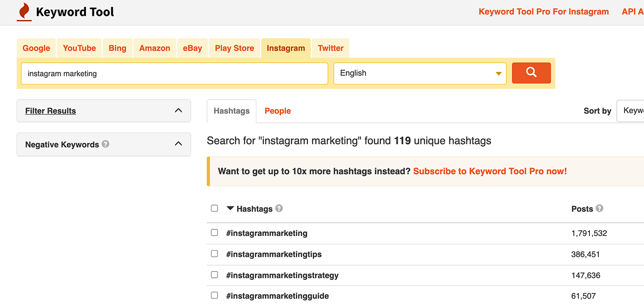Click help icon beside Hashtags column header
This screenshot has width=644, height=305.
click(279, 208)
